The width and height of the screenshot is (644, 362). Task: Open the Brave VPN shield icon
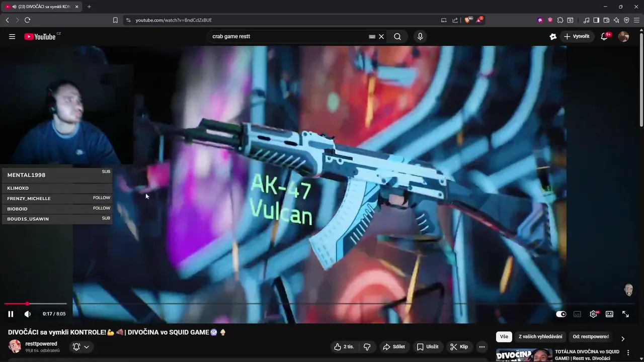tap(626, 20)
